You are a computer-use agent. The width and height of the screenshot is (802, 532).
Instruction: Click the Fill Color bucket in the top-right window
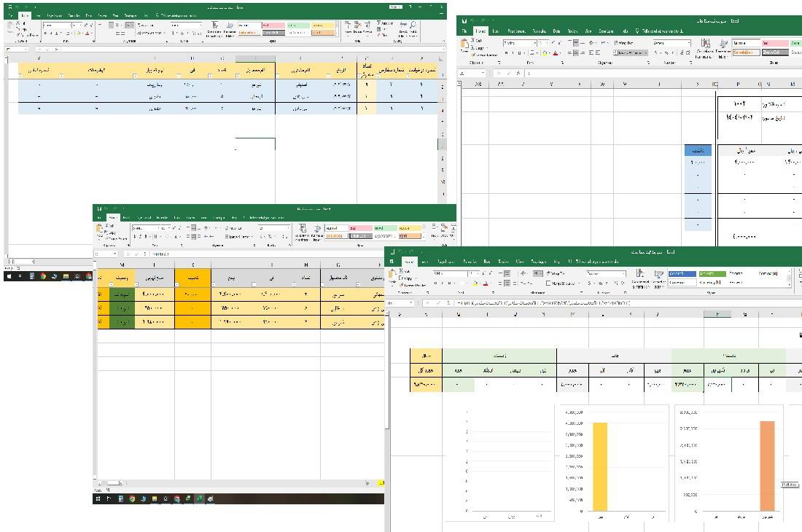pyautogui.click(x=544, y=53)
